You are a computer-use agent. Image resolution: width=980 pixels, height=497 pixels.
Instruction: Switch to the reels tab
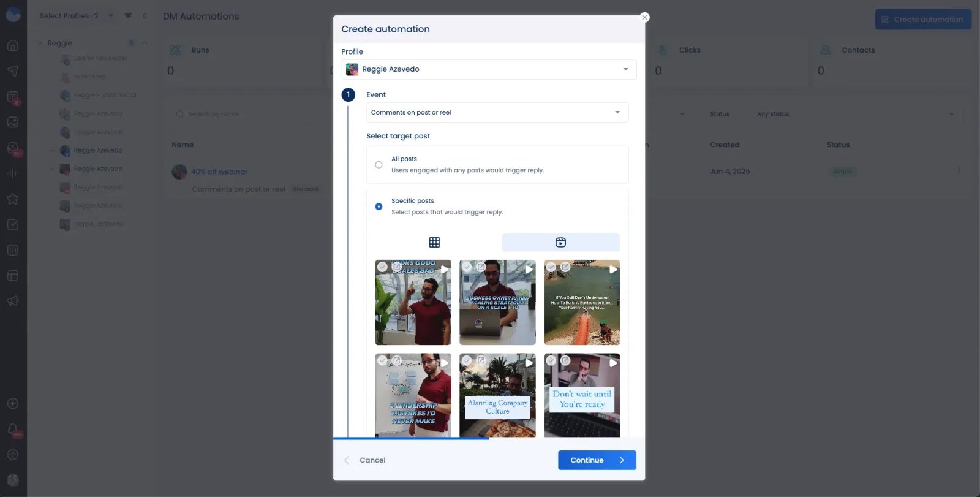pyautogui.click(x=560, y=242)
